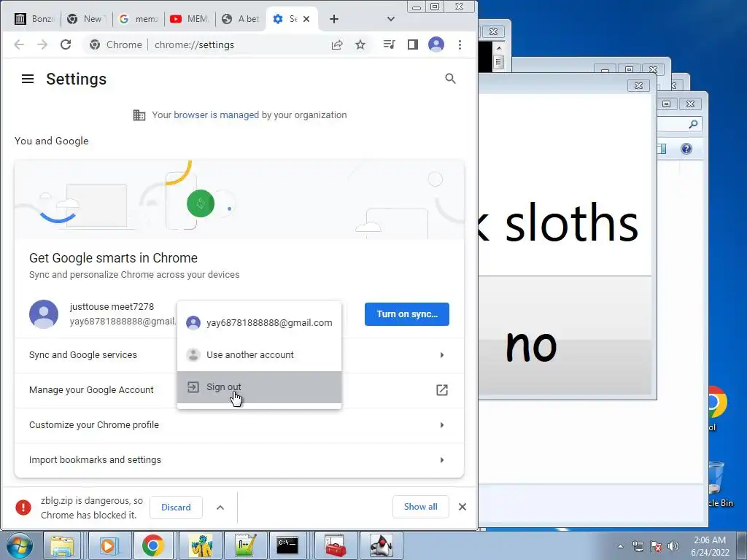Open the tab search chevron
This screenshot has height=560, width=747.
(x=391, y=19)
